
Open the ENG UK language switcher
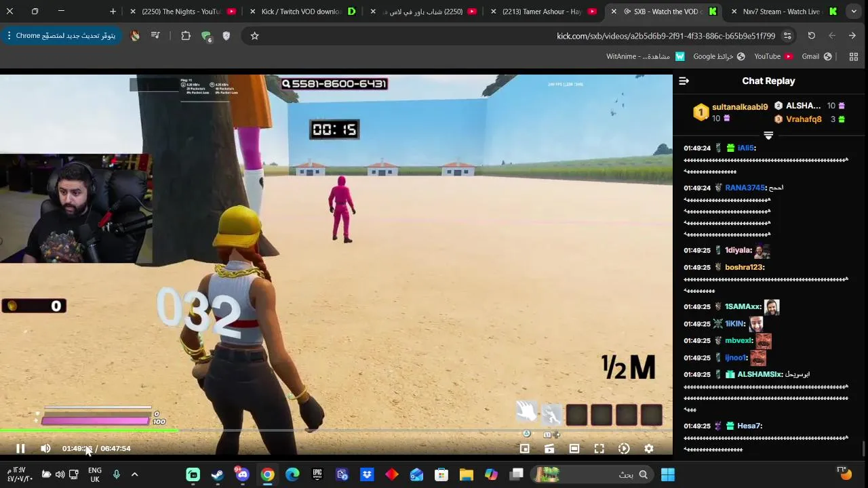[95, 474]
